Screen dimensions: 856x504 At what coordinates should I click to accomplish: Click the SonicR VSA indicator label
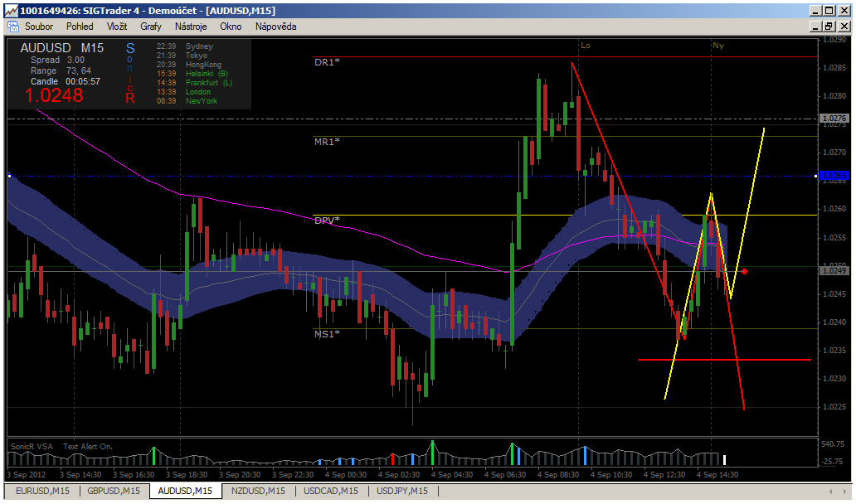(x=32, y=446)
